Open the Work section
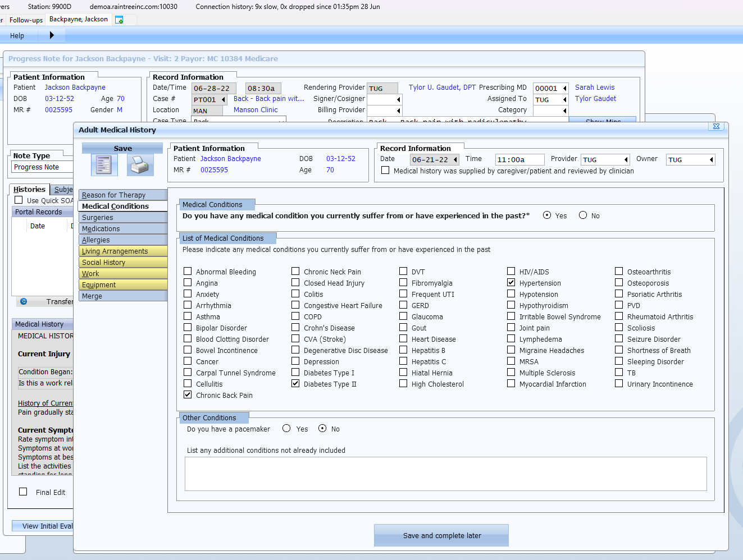The width and height of the screenshot is (743, 560). pyautogui.click(x=123, y=273)
